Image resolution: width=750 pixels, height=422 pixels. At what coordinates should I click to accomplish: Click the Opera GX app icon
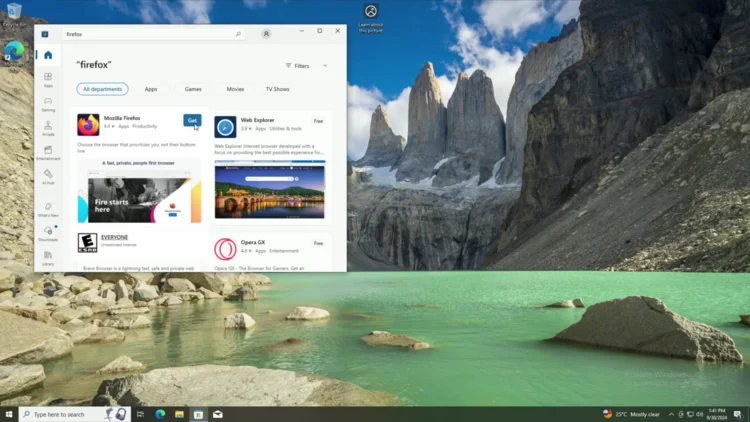tap(225, 249)
